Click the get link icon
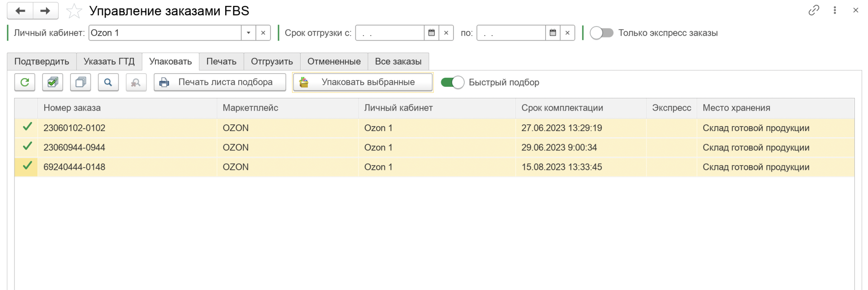 [x=814, y=10]
